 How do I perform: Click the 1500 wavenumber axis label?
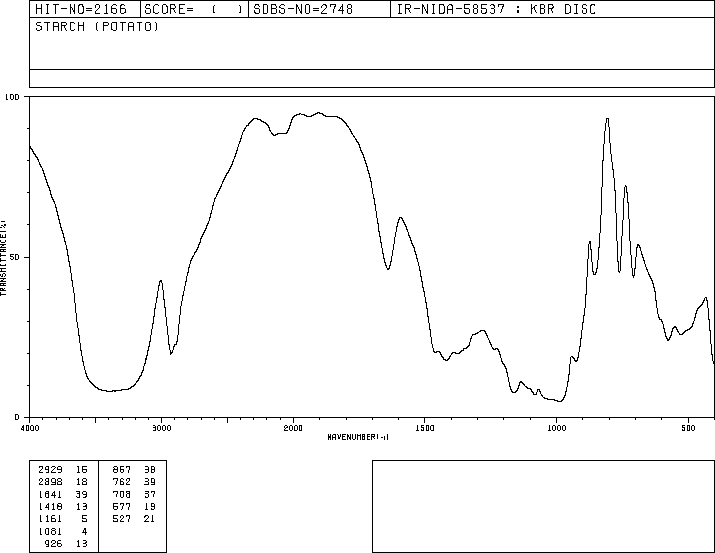click(x=425, y=428)
